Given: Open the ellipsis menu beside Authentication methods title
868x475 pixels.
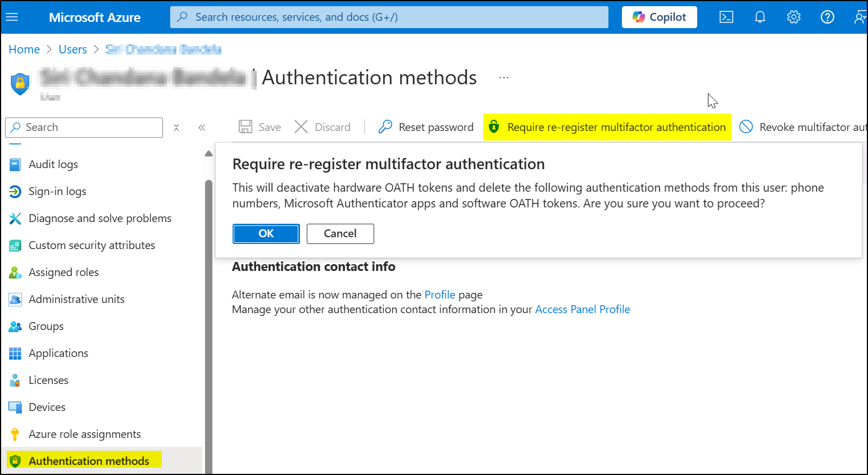Looking at the screenshot, I should point(503,77).
